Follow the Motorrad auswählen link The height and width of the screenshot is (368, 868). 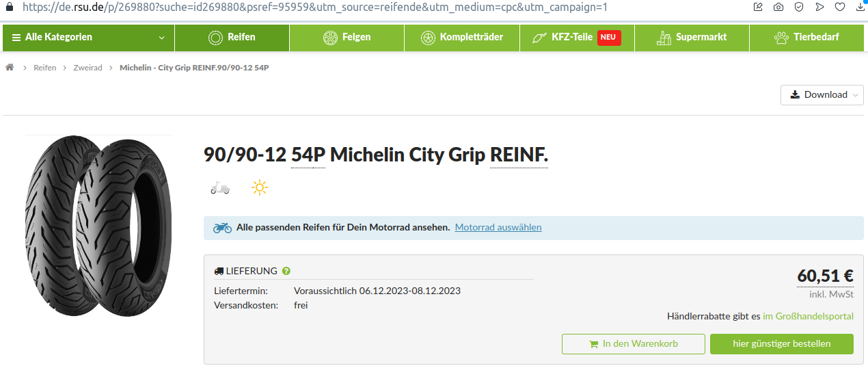point(498,227)
